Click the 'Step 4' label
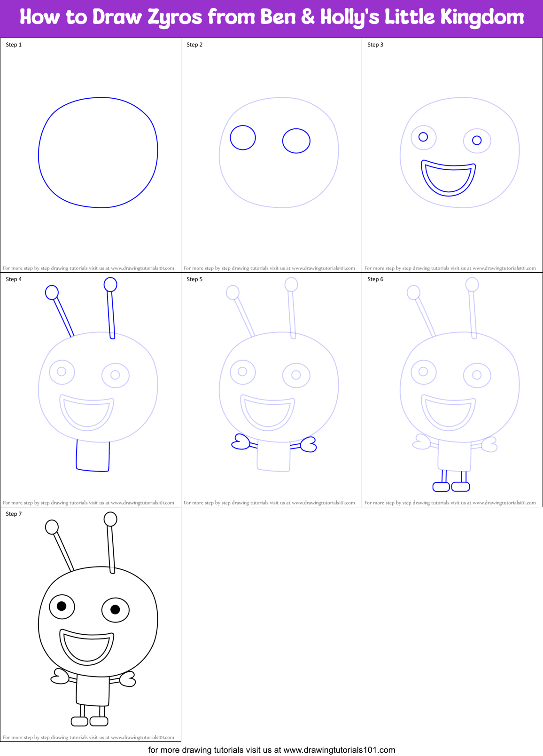Image resolution: width=543 pixels, height=756 pixels. coord(14,279)
